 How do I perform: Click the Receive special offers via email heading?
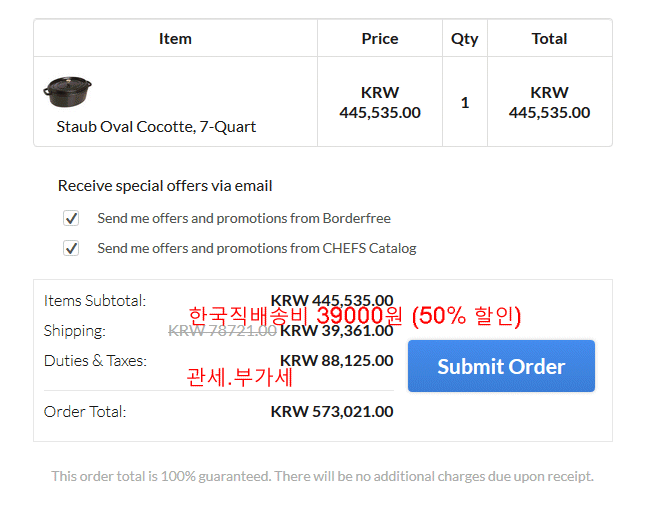click(165, 185)
